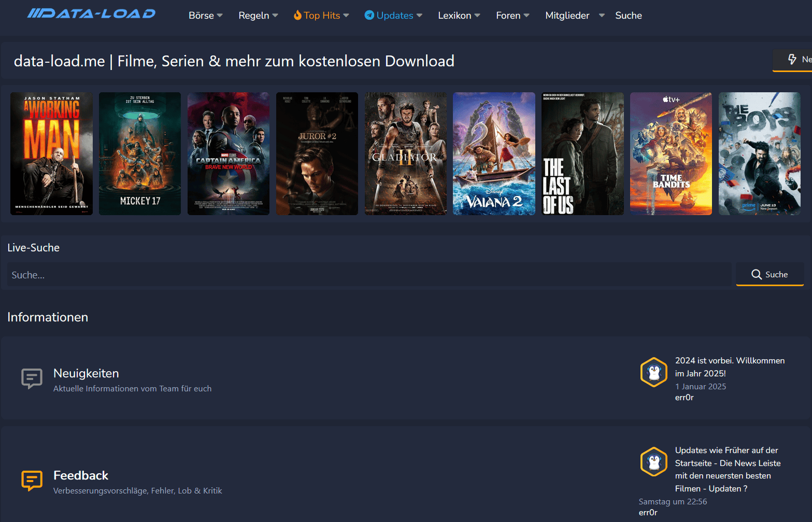Open the Feedback forum link
The height and width of the screenshot is (522, 812).
pos(81,475)
